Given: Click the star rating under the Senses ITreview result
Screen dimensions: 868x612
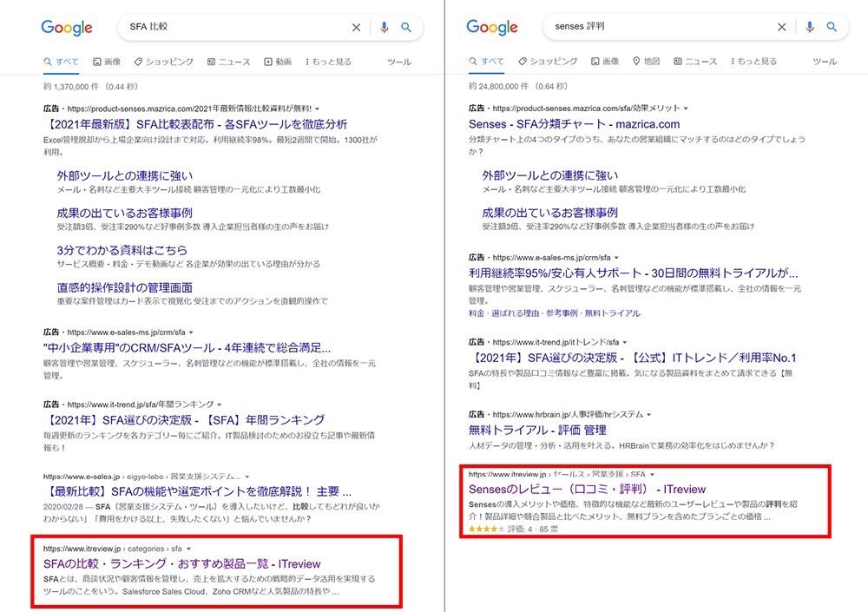Looking at the screenshot, I should pos(486,529).
